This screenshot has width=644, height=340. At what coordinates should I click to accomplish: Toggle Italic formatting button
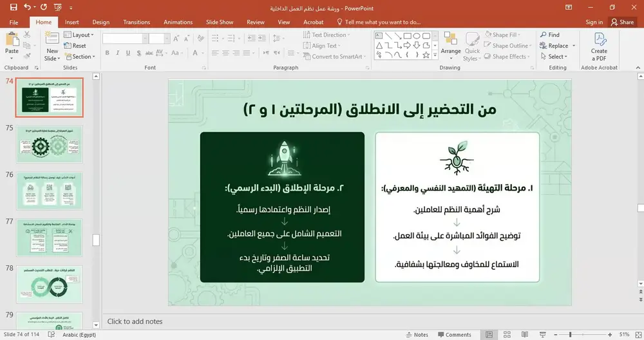[117, 53]
